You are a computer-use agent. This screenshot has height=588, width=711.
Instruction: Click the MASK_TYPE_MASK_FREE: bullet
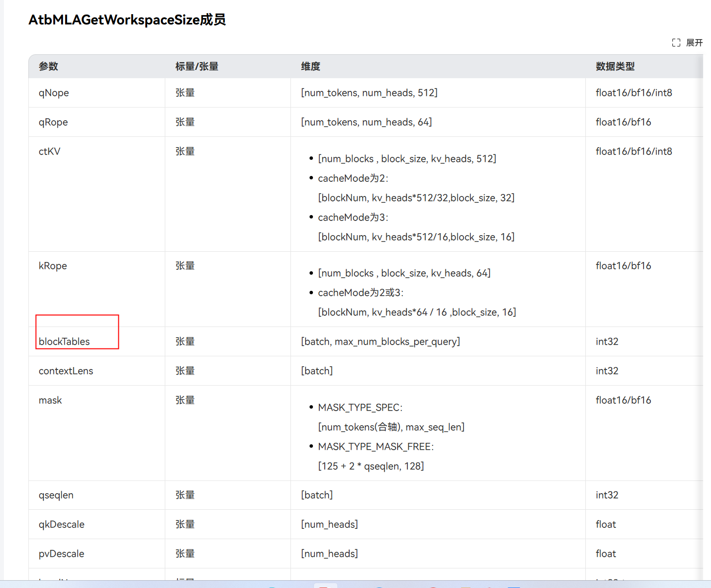click(x=376, y=447)
